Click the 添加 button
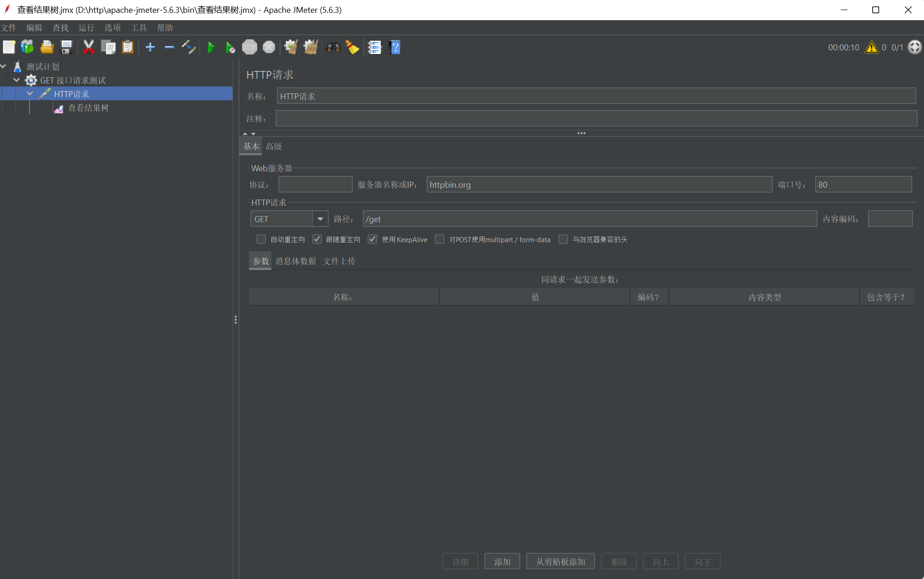 pos(502,562)
